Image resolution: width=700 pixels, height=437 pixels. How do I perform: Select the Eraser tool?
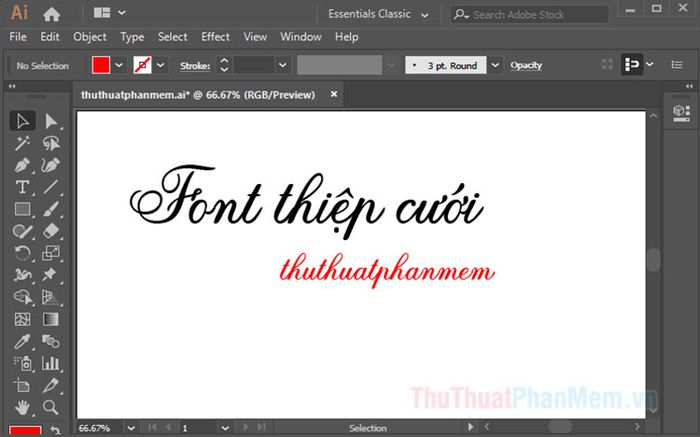click(x=50, y=231)
